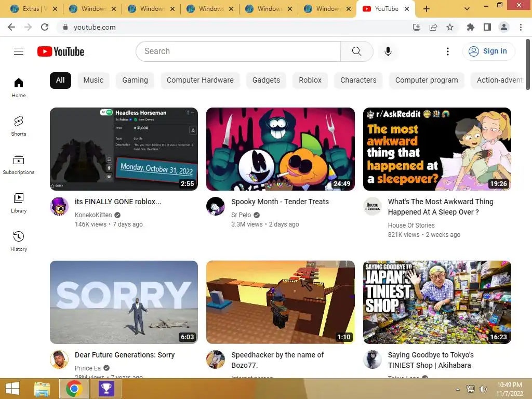Click the KonekoKitten channel name

point(94,215)
